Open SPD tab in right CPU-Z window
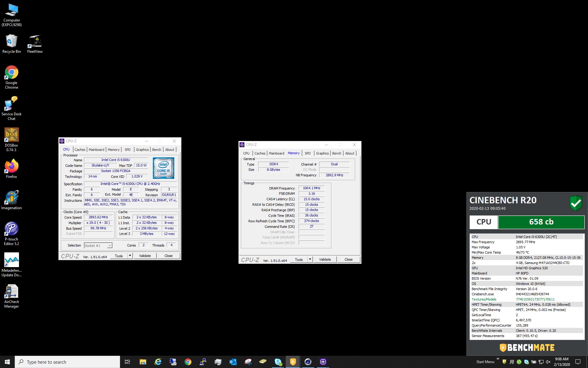588x368 pixels. [308, 153]
